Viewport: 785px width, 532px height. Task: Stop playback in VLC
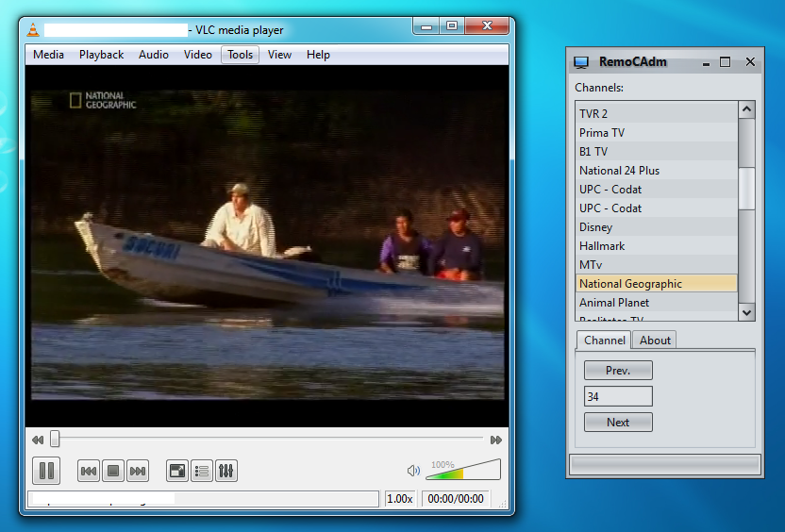(x=113, y=471)
